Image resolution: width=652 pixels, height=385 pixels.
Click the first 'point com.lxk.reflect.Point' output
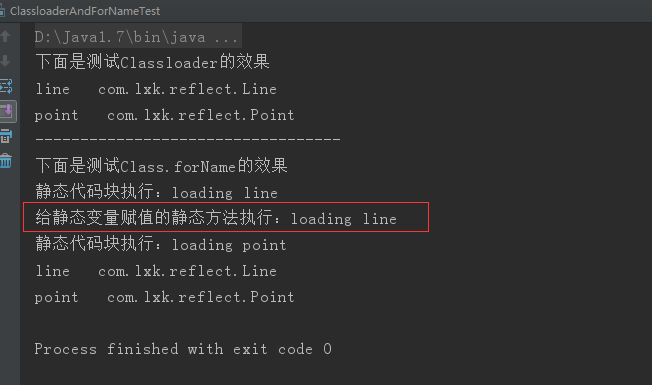pyautogui.click(x=164, y=115)
